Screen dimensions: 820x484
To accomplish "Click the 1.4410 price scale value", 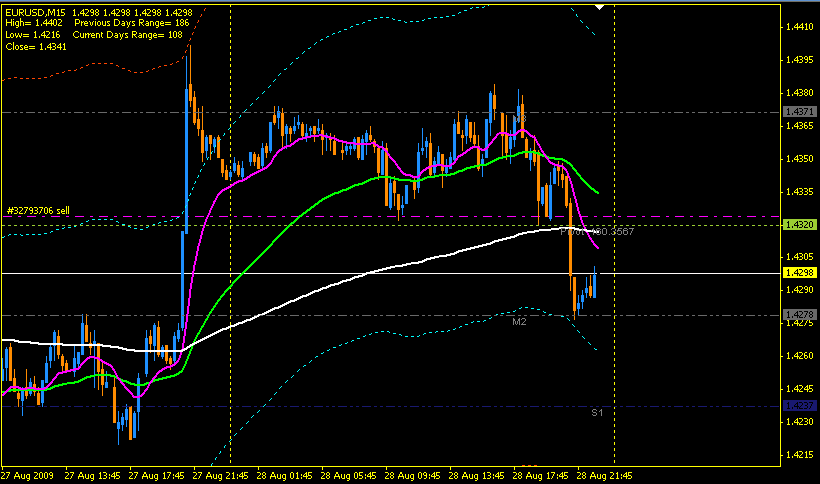I will 800,27.
